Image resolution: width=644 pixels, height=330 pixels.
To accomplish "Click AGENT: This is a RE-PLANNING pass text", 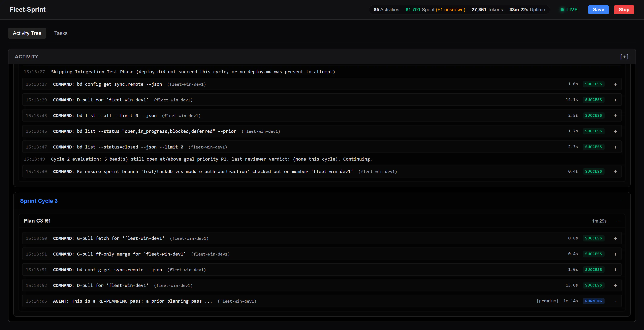I will 132,301.
